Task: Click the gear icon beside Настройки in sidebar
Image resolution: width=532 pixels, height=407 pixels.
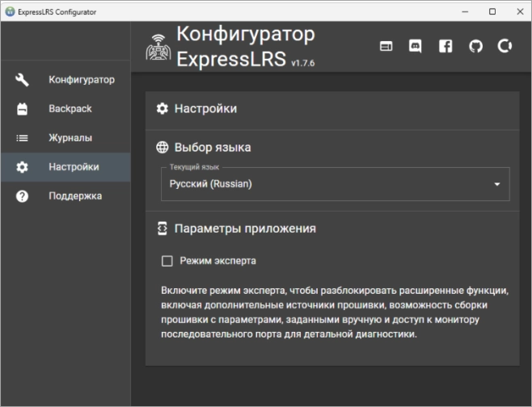Action: 22,167
